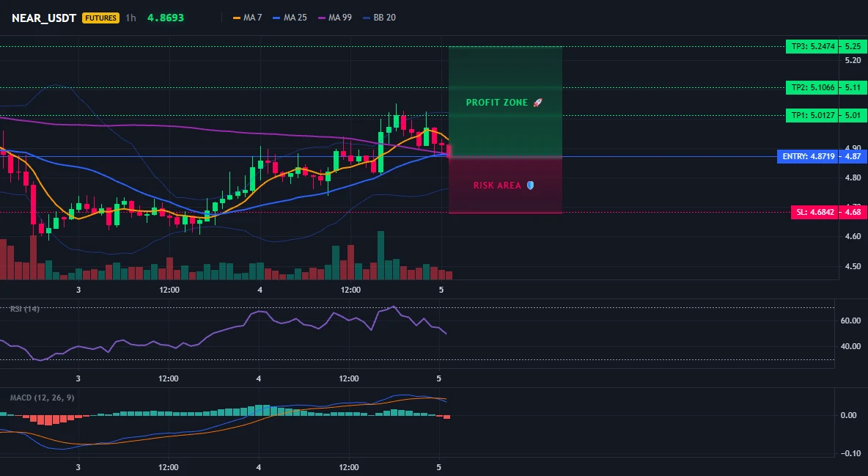868x476 pixels.
Task: Toggle the MA 25 legend entry
Action: click(x=290, y=18)
